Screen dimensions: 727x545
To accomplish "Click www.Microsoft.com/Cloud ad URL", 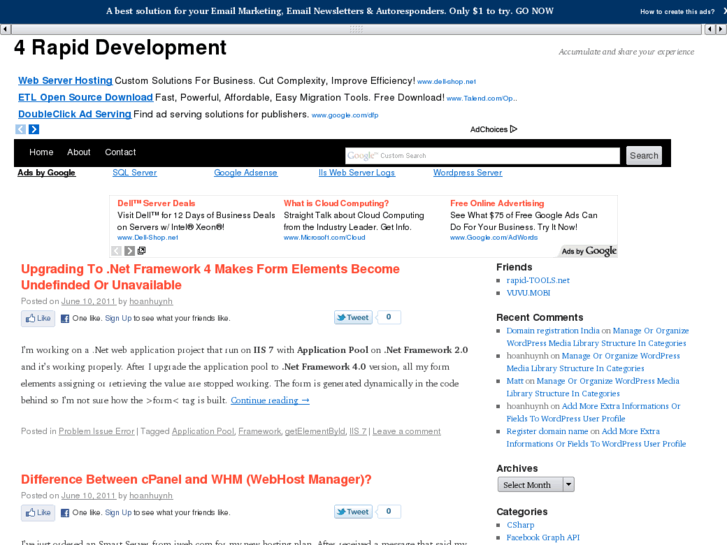I will point(325,237).
